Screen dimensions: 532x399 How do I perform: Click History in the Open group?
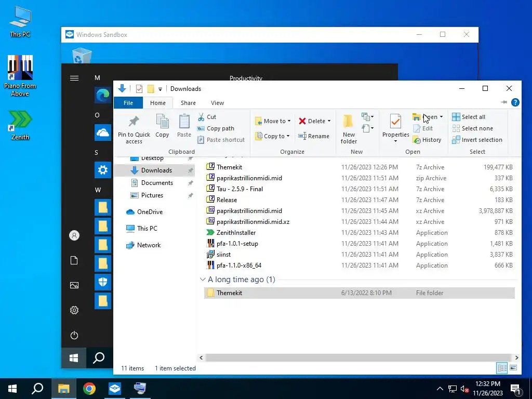pyautogui.click(x=427, y=140)
